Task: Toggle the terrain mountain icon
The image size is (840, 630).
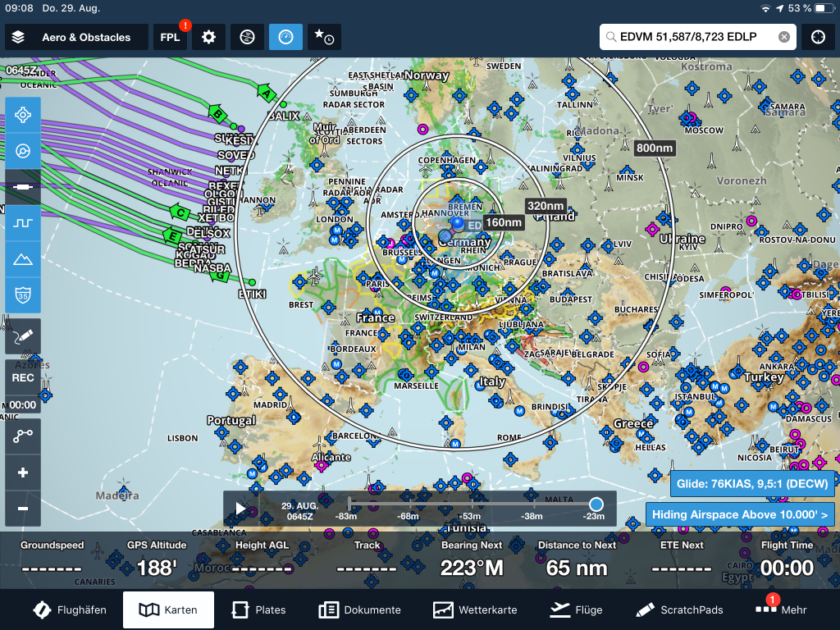Action: pyautogui.click(x=23, y=259)
